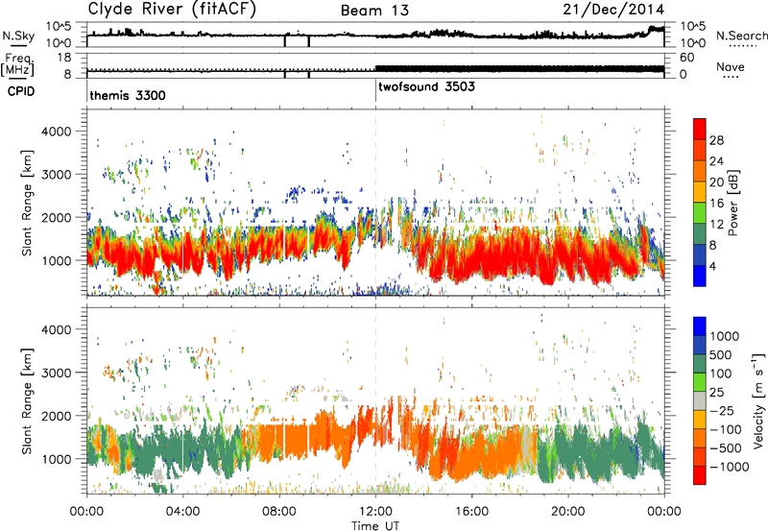This screenshot has width=768, height=532.
Task: Click the '-500' velocity colorbar tick
Action: (726, 448)
